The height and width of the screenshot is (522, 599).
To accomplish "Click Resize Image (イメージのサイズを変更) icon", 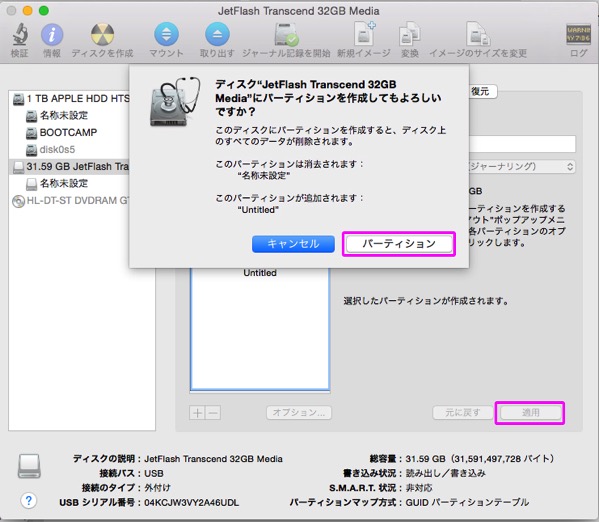I will [478, 34].
